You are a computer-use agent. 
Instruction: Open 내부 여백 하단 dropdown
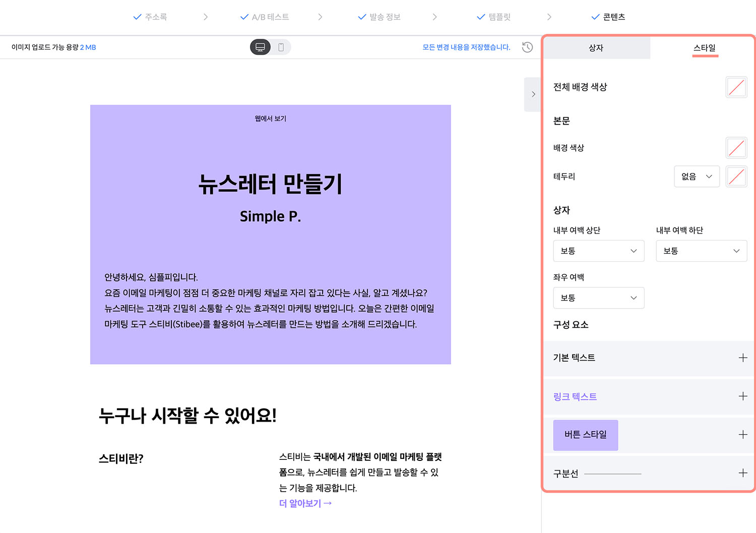[x=701, y=251]
